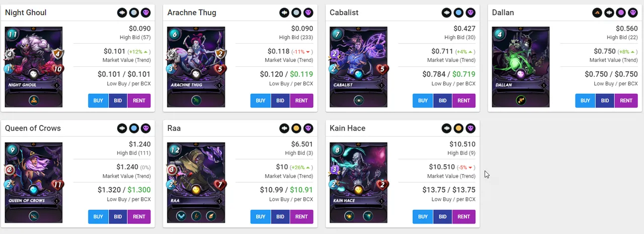This screenshot has height=234, width=644.
Task: Rent the Raa card
Action: (x=301, y=216)
